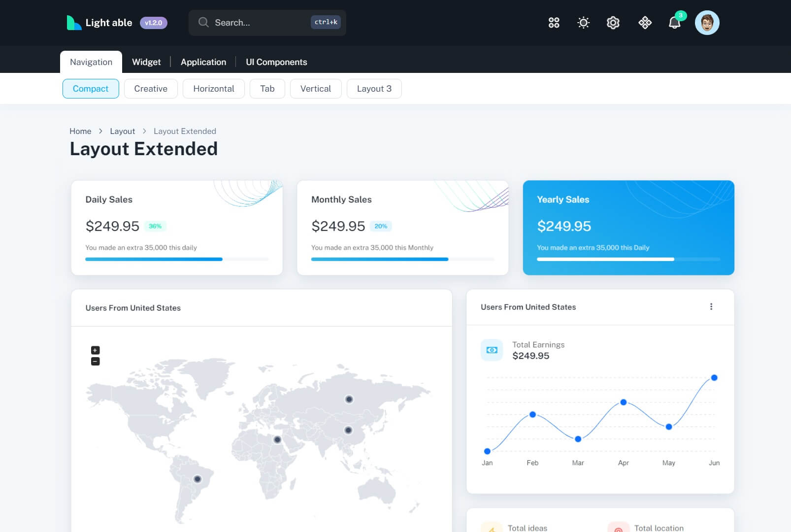
Task: Switch to the Application tab
Action: coord(203,62)
